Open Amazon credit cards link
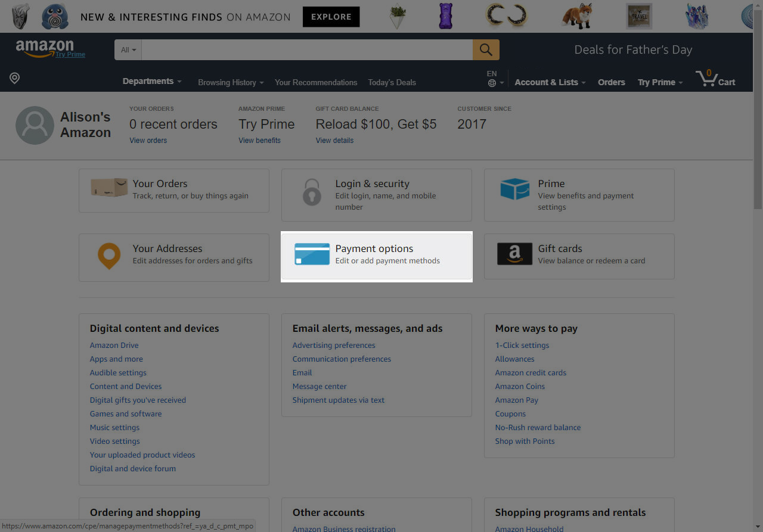Viewport: 763px width, 532px height. (531, 373)
